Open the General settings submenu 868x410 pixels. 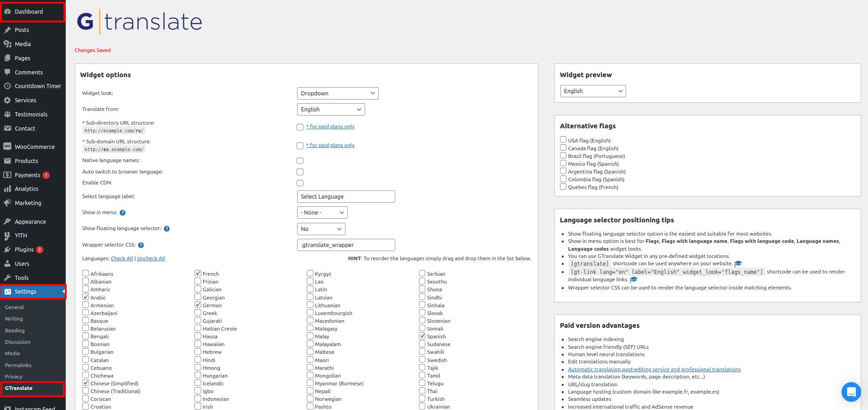[14, 307]
